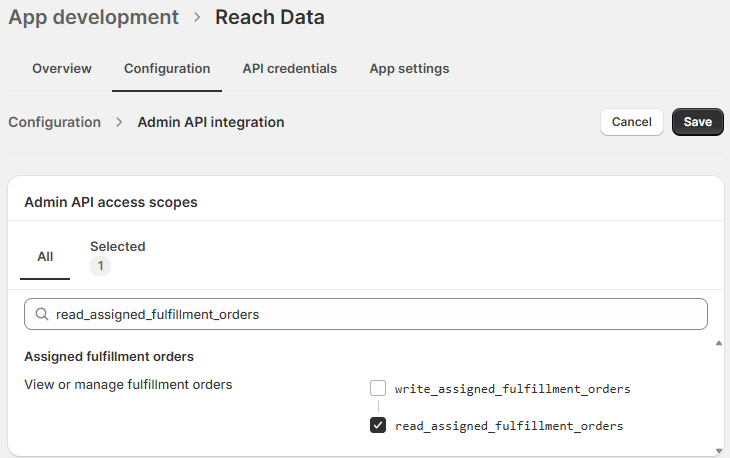This screenshot has height=458, width=730.
Task: Show the All scopes tab
Action: click(x=45, y=257)
